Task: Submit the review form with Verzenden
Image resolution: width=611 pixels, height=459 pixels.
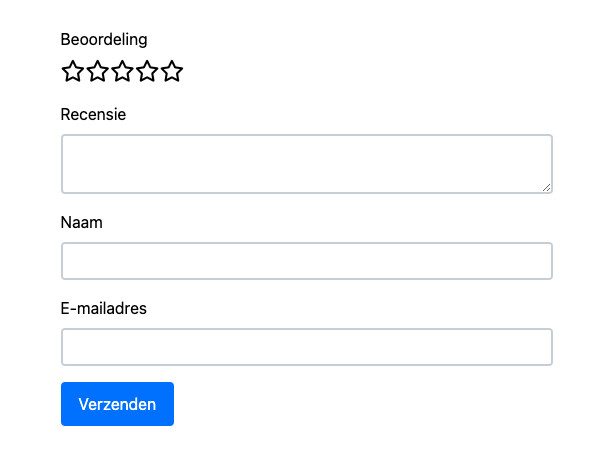Action: pyautogui.click(x=117, y=404)
